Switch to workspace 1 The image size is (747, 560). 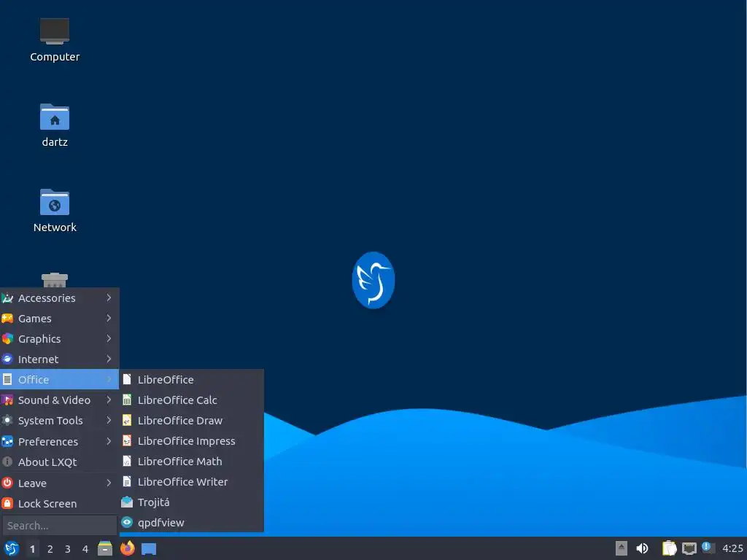[x=32, y=549]
